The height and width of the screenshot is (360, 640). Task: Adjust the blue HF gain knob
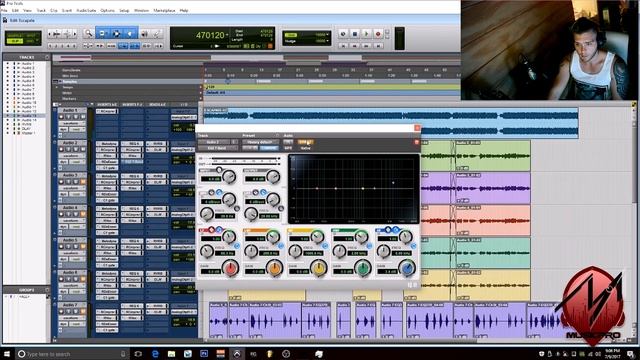click(x=407, y=268)
